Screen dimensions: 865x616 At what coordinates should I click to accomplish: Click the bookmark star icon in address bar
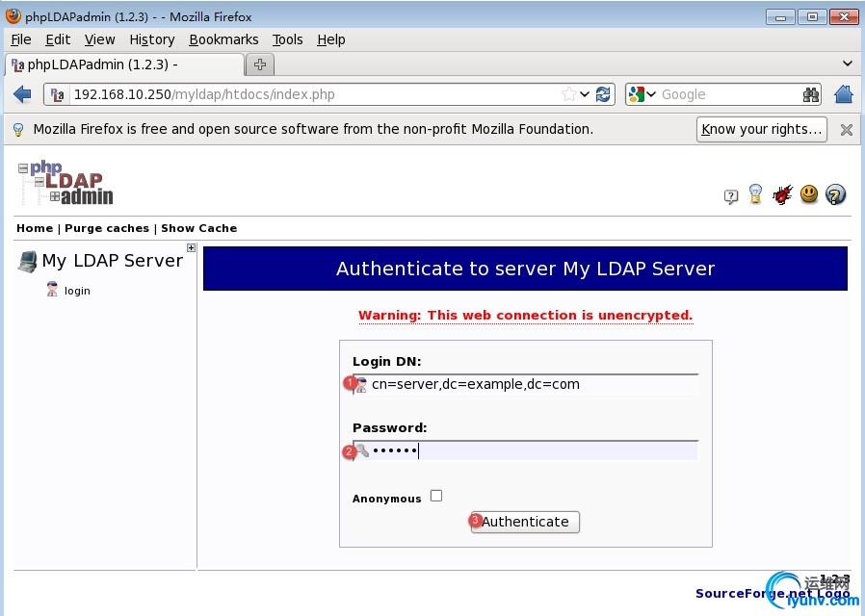click(568, 94)
